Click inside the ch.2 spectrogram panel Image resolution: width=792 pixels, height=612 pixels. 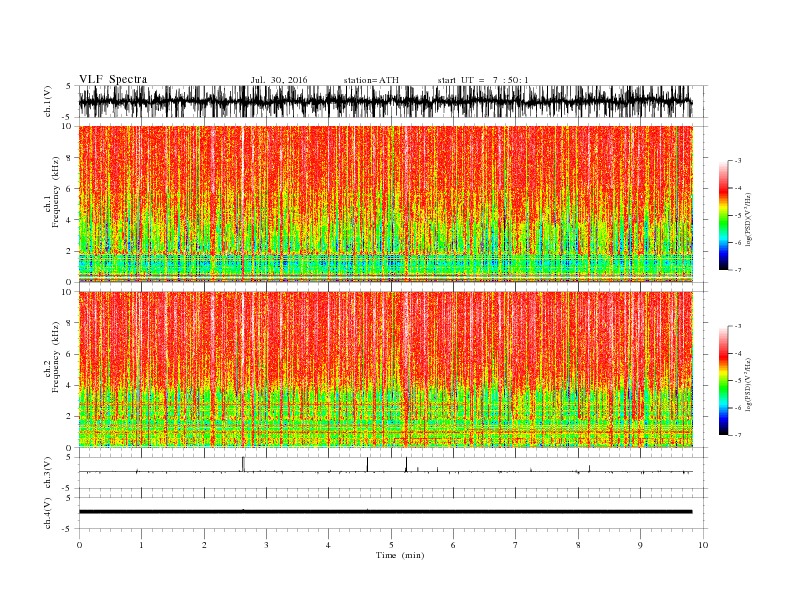(385, 370)
